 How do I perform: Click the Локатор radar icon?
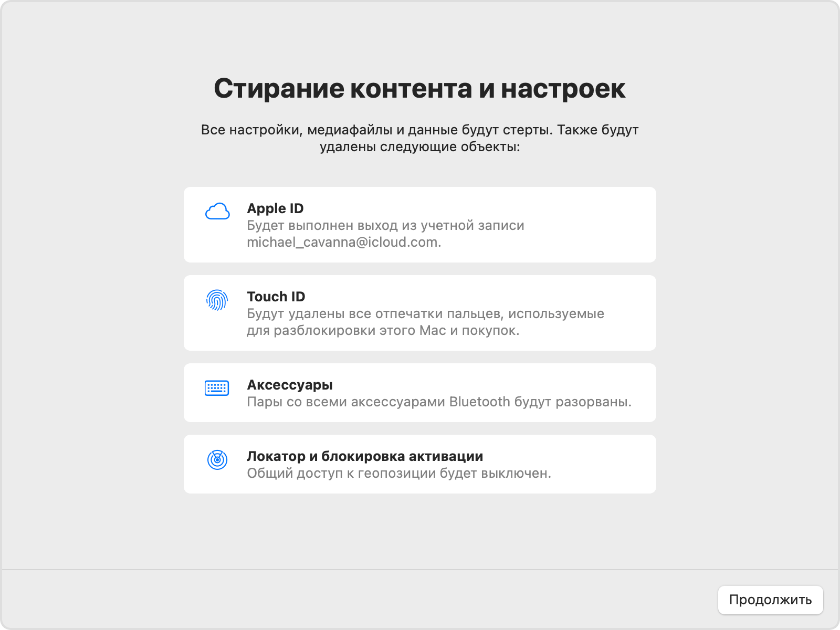pos(217,460)
